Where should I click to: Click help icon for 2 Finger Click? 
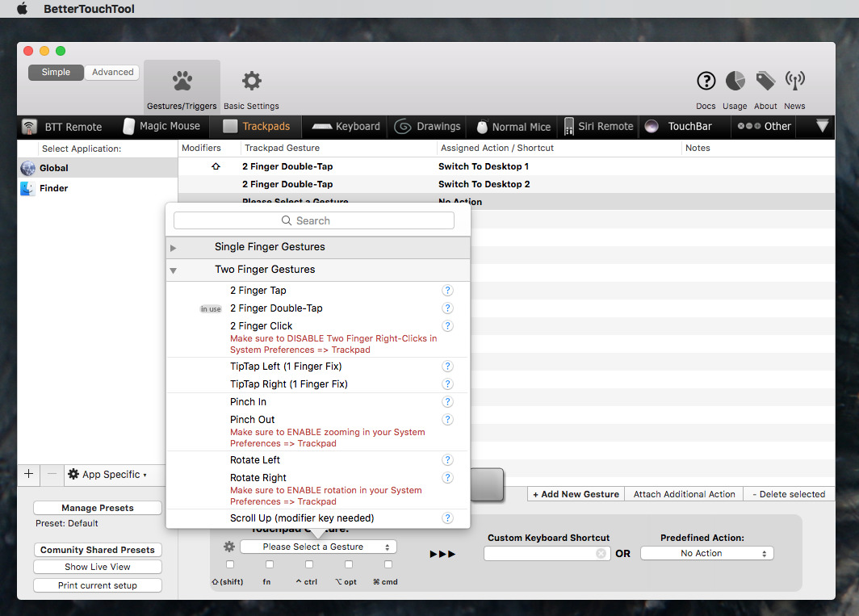(447, 326)
